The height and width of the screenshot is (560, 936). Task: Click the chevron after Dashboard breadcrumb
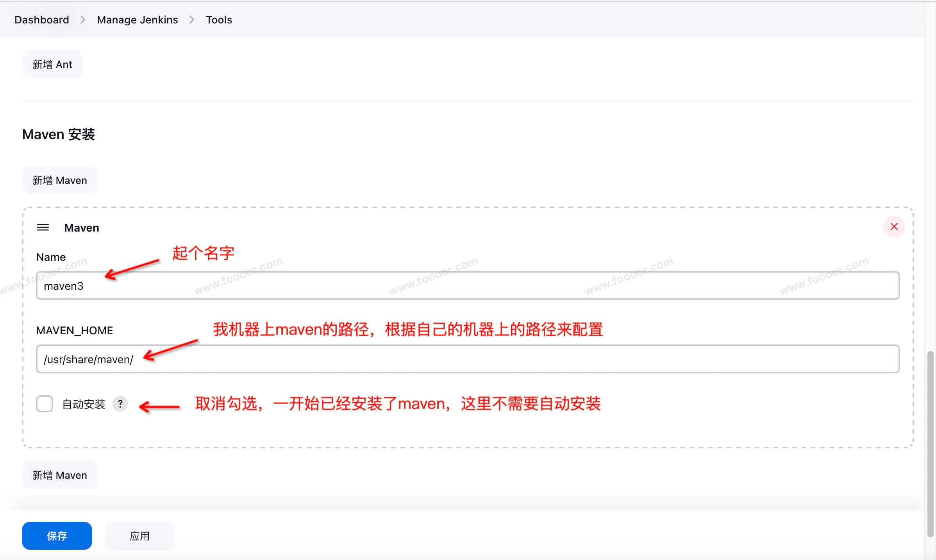coord(83,20)
